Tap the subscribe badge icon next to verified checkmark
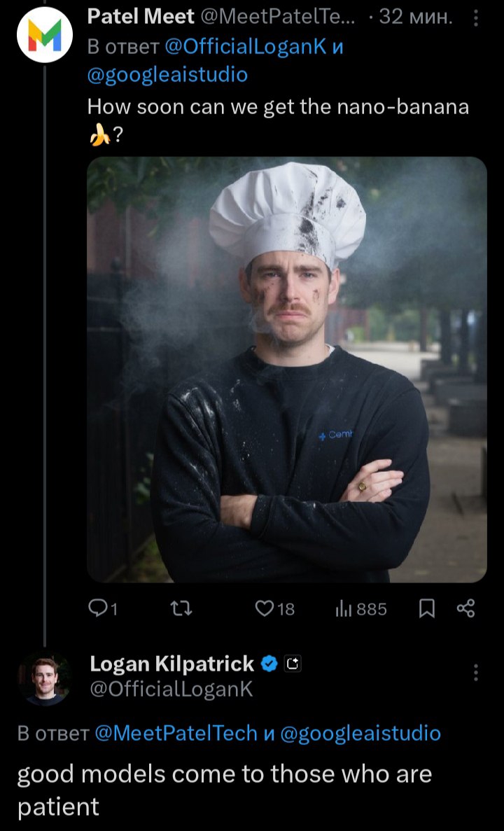Image resolution: width=504 pixels, height=831 pixels. [293, 664]
